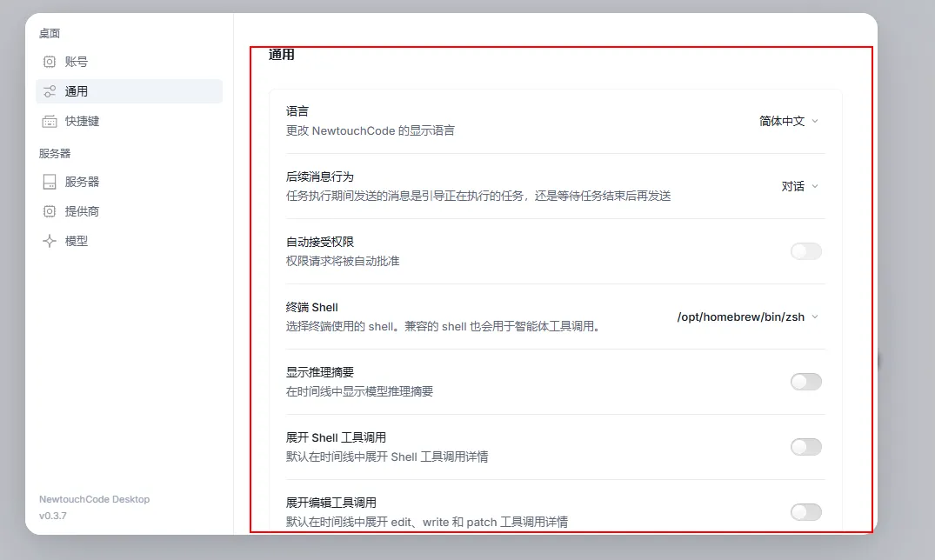Viewport: 935px width, 560px height.
Task: Click the 语言 setting label
Action: click(x=297, y=111)
